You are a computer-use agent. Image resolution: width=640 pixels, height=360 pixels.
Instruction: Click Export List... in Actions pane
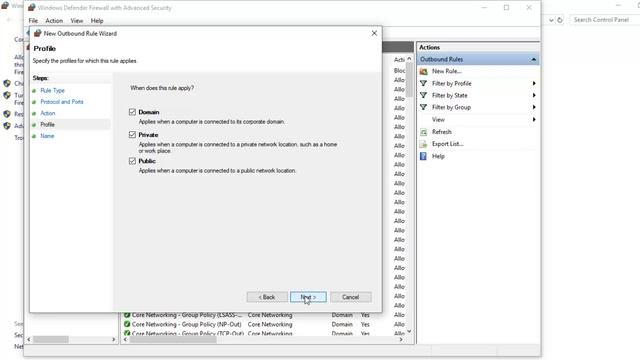447,144
